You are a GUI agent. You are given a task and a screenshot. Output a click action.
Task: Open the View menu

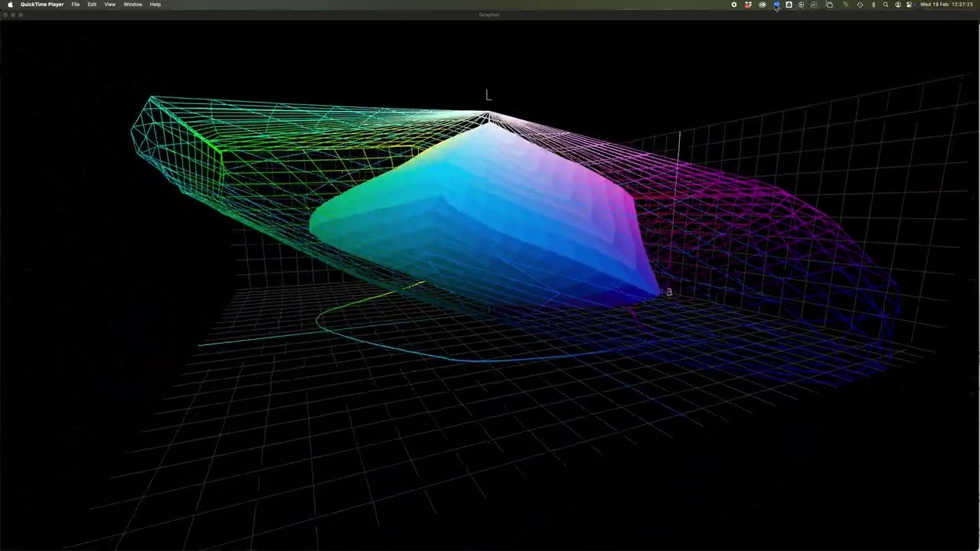click(109, 5)
